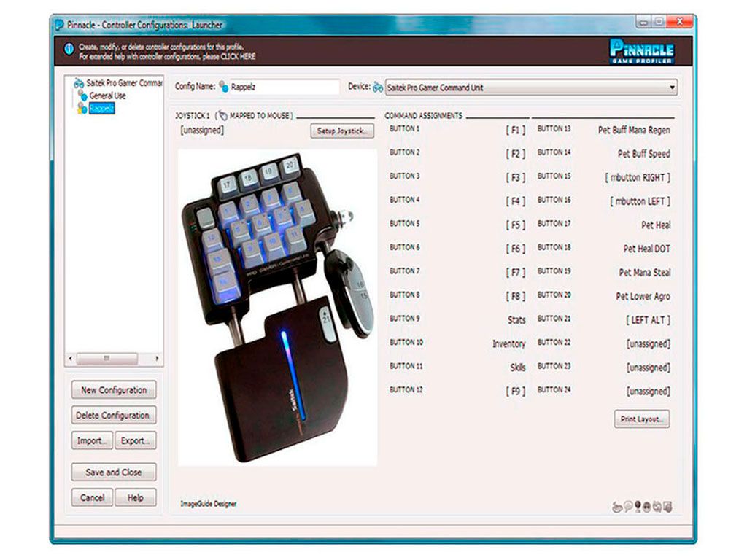
Task: Click the Print Layout button
Action: pos(642,419)
